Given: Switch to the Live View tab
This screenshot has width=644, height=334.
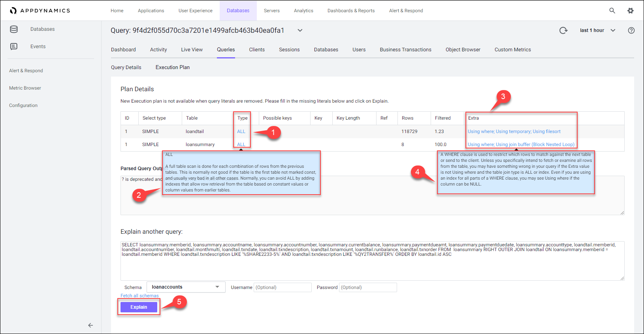Looking at the screenshot, I should point(192,50).
